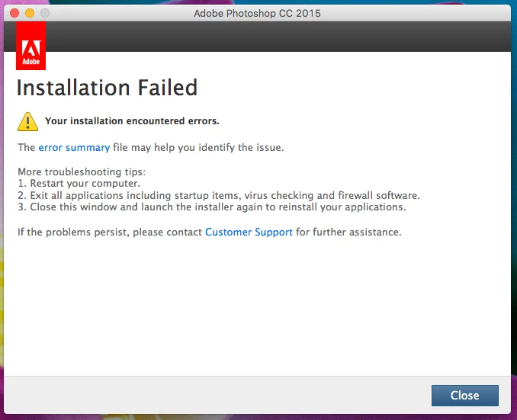Click the Close button
This screenshot has height=420, width=517.
tap(465, 396)
